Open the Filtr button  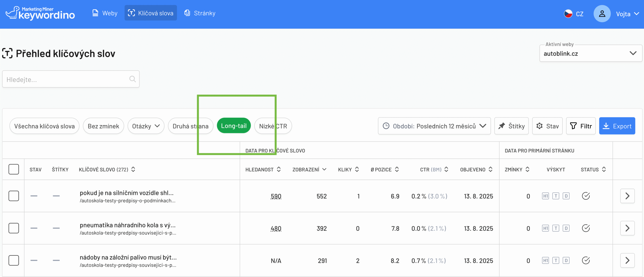pos(581,126)
